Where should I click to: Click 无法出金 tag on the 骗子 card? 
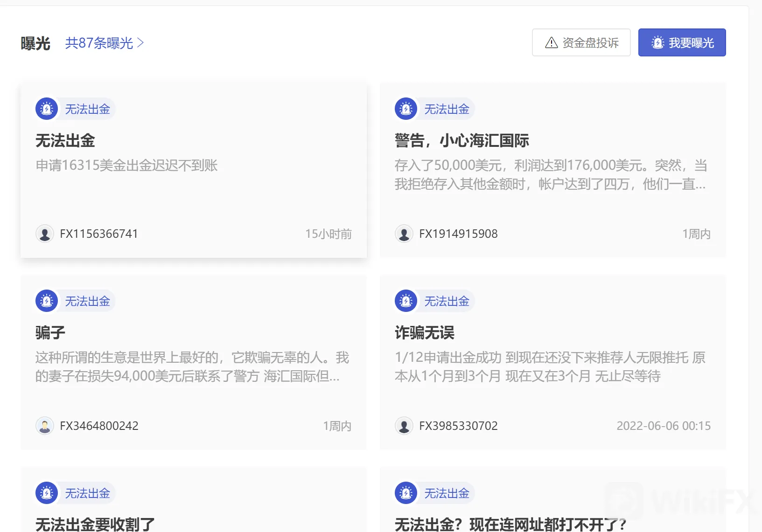pyautogui.click(x=87, y=301)
